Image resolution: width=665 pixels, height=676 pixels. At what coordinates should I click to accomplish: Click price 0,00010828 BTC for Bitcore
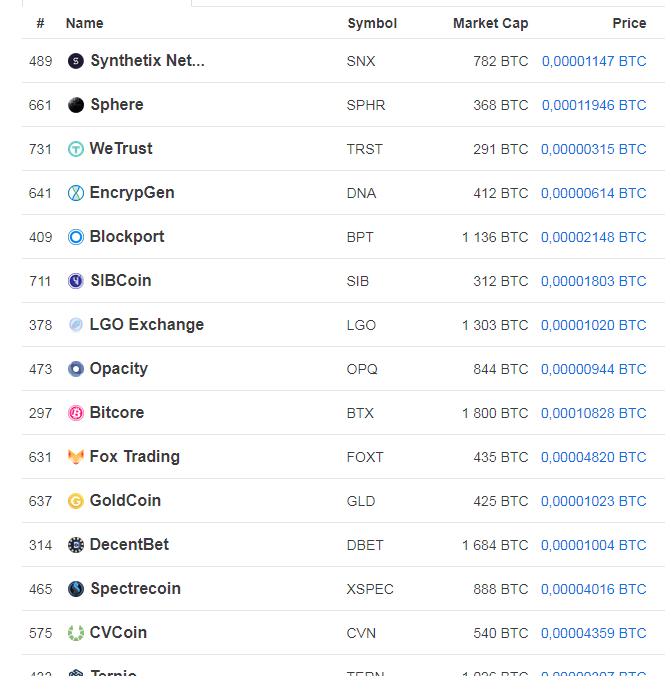point(594,413)
